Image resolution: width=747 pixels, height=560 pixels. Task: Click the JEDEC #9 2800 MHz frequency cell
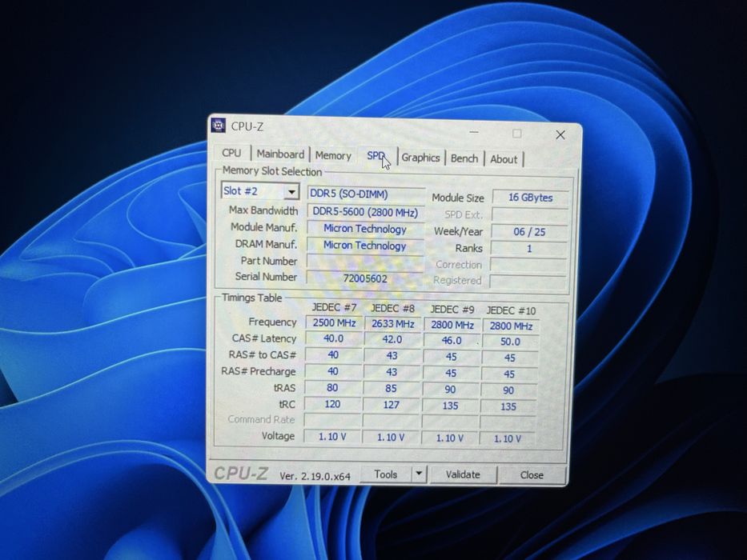coord(452,326)
